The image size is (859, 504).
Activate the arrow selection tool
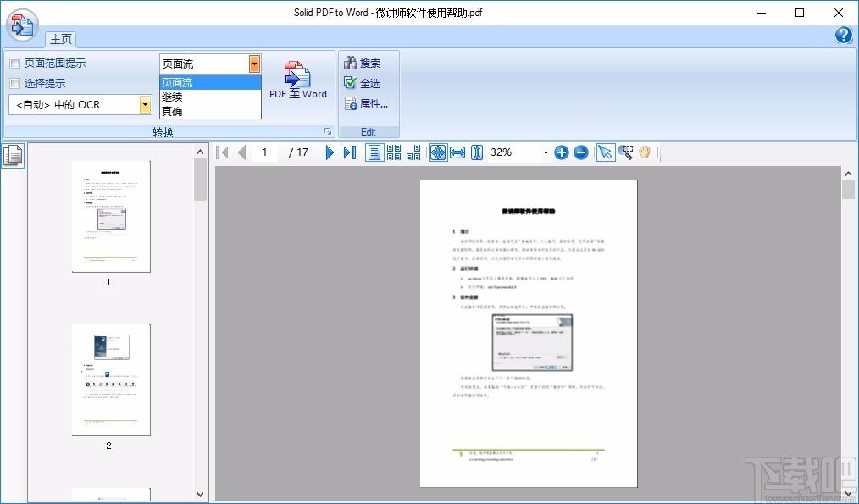click(606, 152)
